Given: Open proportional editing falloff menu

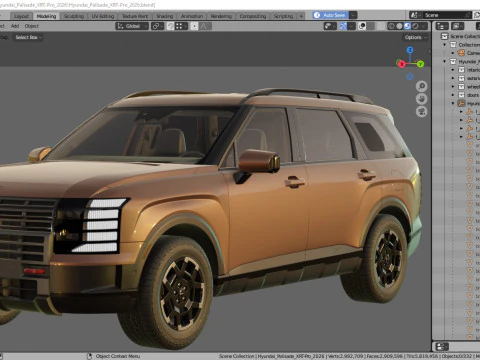Looking at the screenshot, I should coord(205,26).
